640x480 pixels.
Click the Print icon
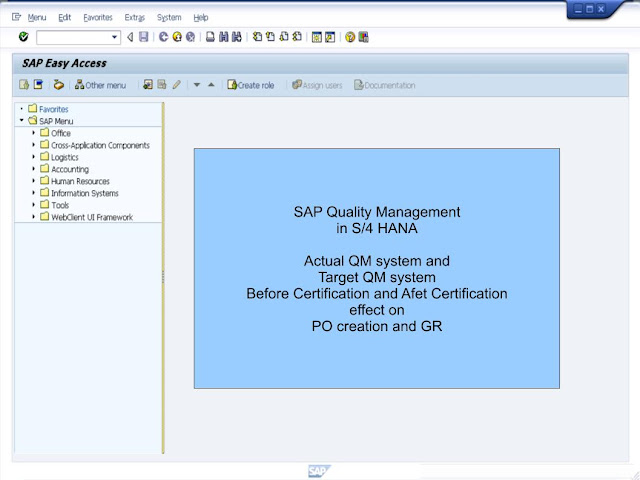pyautogui.click(x=210, y=37)
